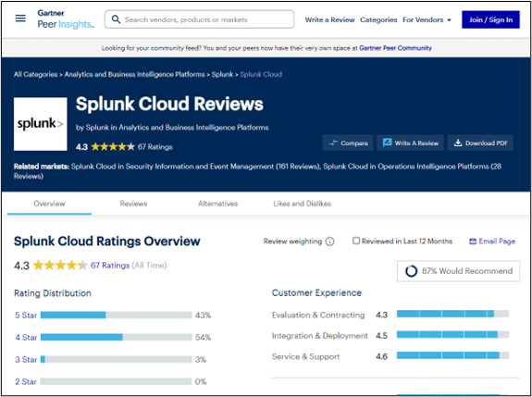Click the Download PDF button
This screenshot has height=397, width=532.
pyautogui.click(x=480, y=143)
